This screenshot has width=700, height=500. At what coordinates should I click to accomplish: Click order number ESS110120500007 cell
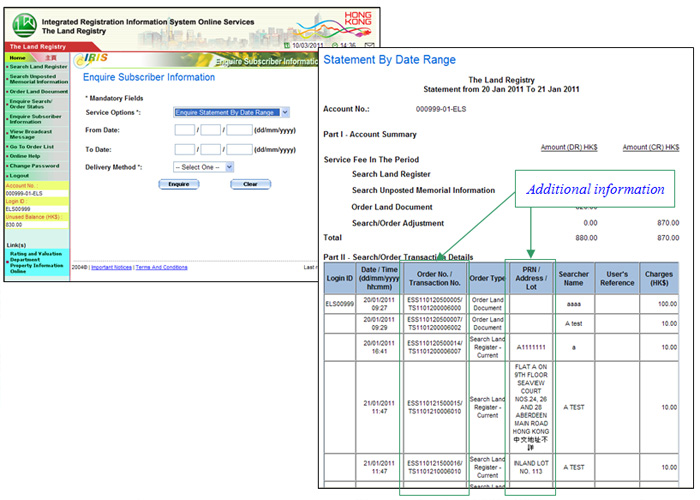(x=434, y=324)
